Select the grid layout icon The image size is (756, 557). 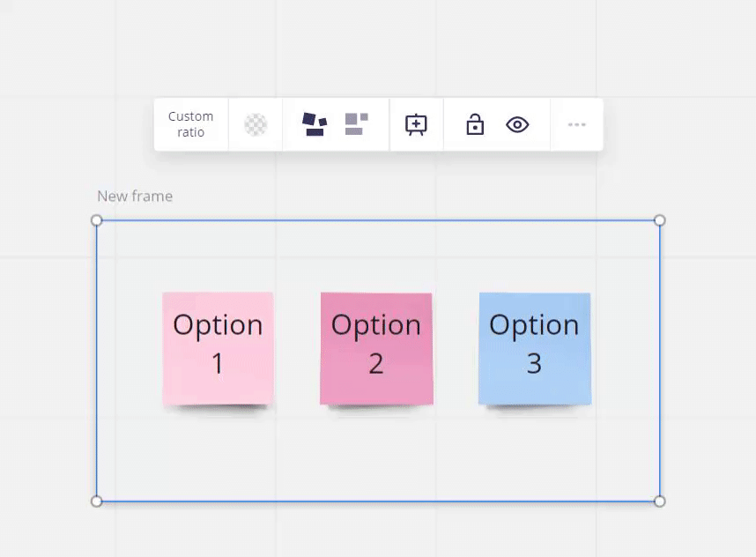[356, 124]
